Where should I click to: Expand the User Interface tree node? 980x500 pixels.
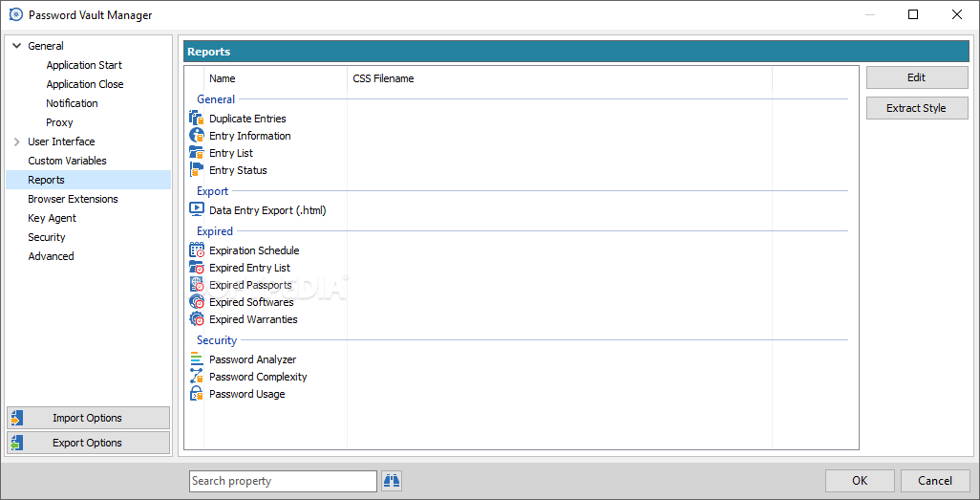(x=17, y=141)
